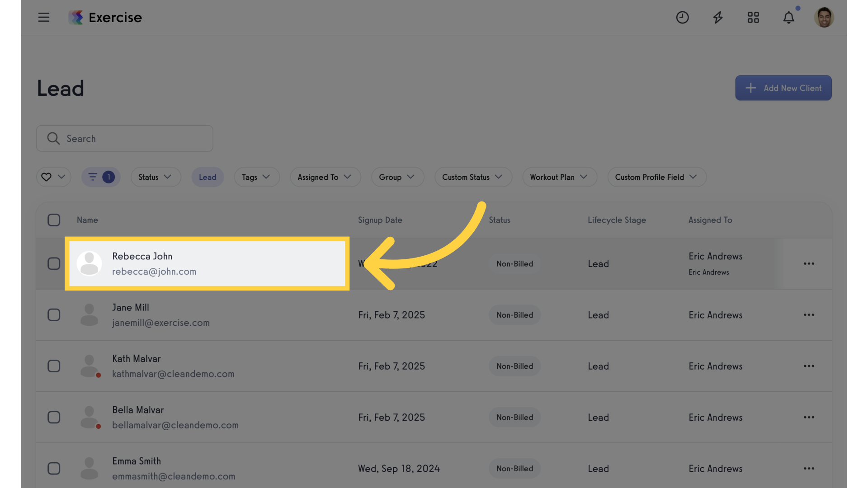
Task: Click the three-dot menu for Jane Mill
Action: (x=809, y=314)
